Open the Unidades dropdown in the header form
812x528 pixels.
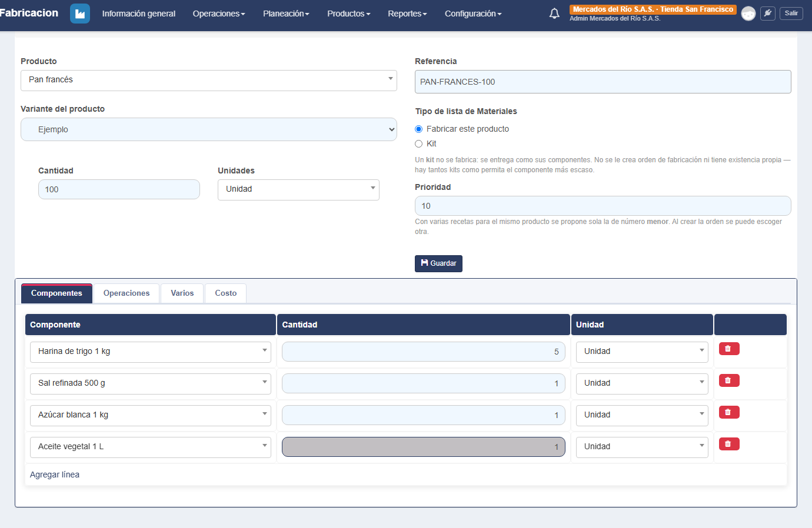pyautogui.click(x=298, y=190)
